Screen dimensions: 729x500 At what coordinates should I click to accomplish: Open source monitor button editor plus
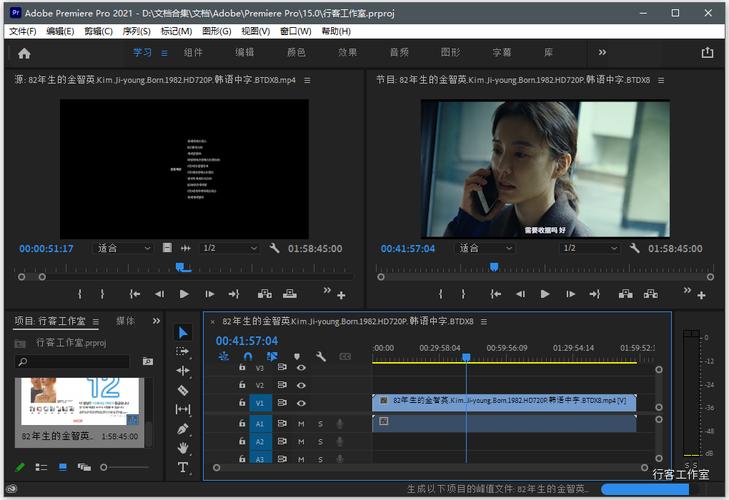coord(341,295)
